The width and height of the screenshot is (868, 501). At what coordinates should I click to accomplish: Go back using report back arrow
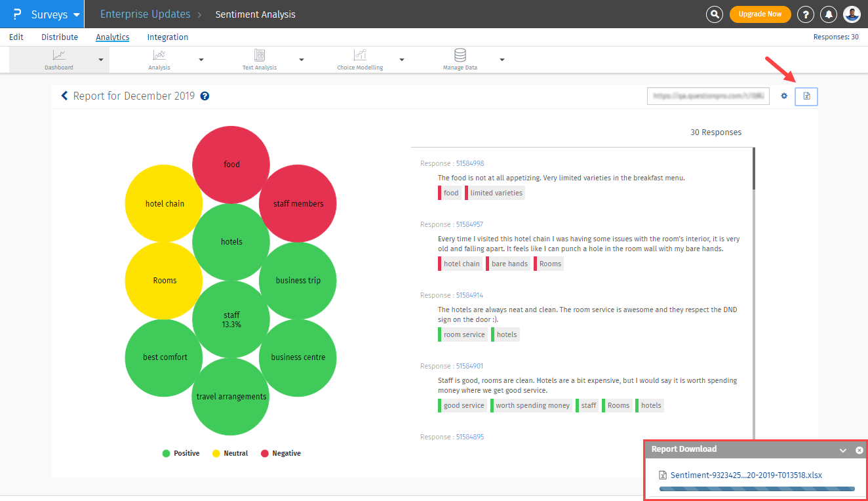pos(64,96)
